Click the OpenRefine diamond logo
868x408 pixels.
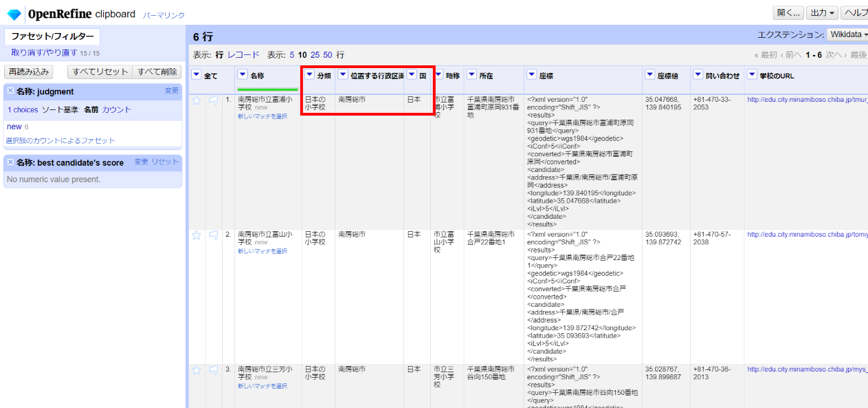14,14
